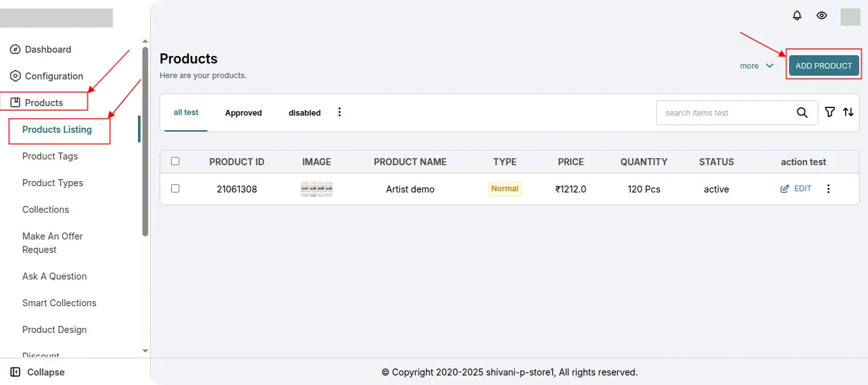Screen dimensions: 868x385
Task: Click the pencil edit icon for Artist demo
Action: pos(785,189)
